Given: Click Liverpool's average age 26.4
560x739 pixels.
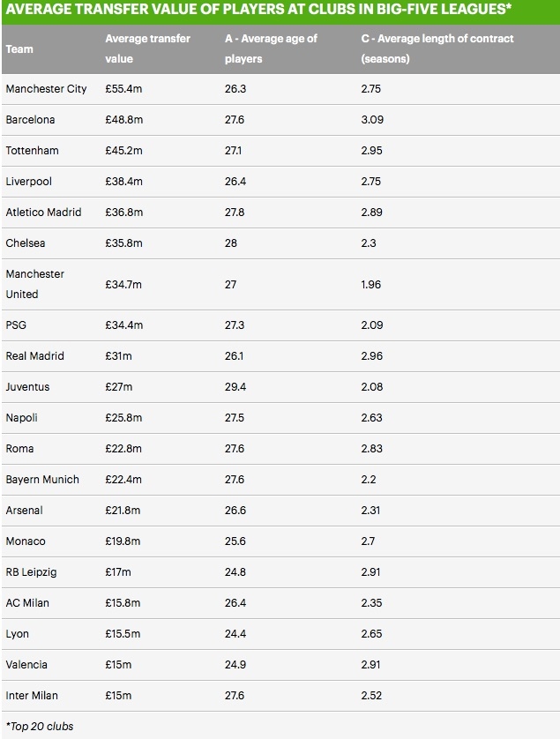Looking at the screenshot, I should click(235, 182).
